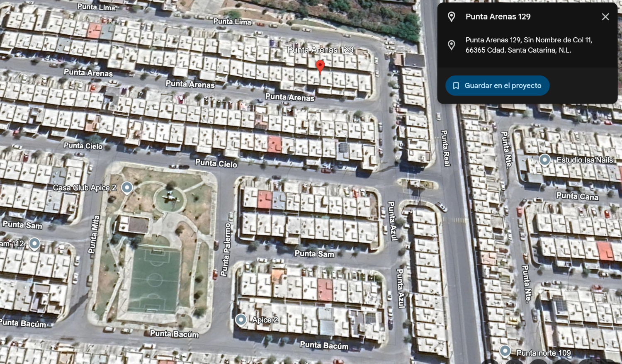Click Guardar en el proyecto button
Image resolution: width=622 pixels, height=364 pixels.
pyautogui.click(x=497, y=85)
